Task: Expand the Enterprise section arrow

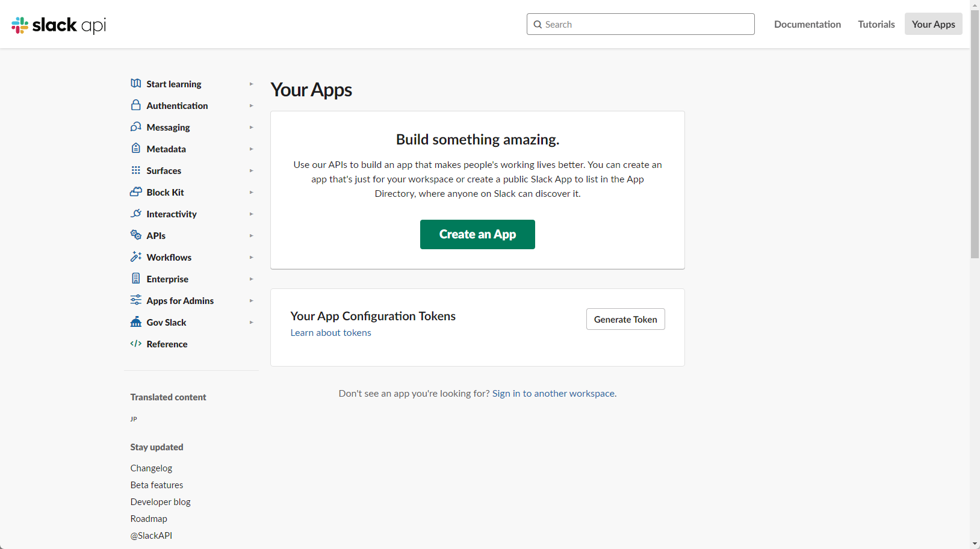Action: coord(251,279)
